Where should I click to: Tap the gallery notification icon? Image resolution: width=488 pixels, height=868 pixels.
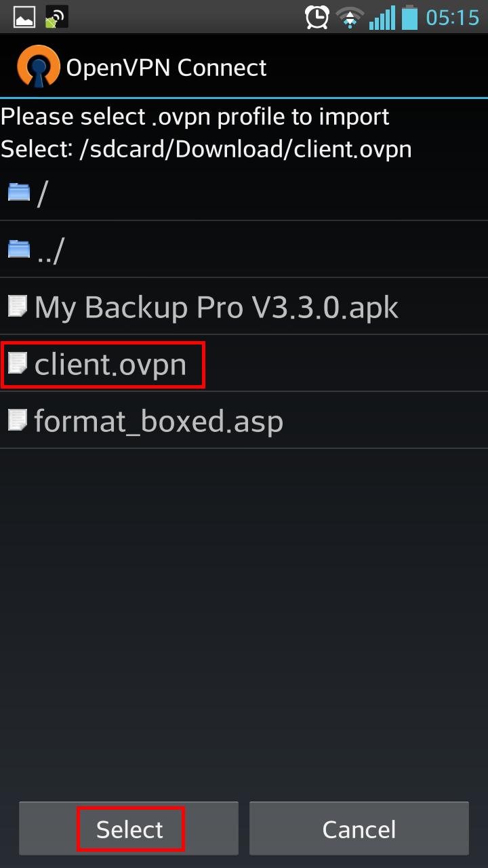click(24, 17)
